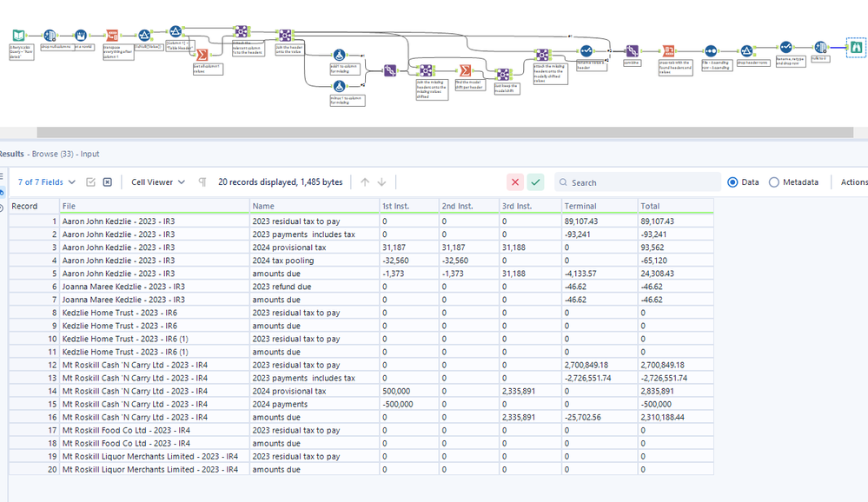
Task: Select the 'Just keep the modal shift' Join tool
Action: tap(503, 74)
